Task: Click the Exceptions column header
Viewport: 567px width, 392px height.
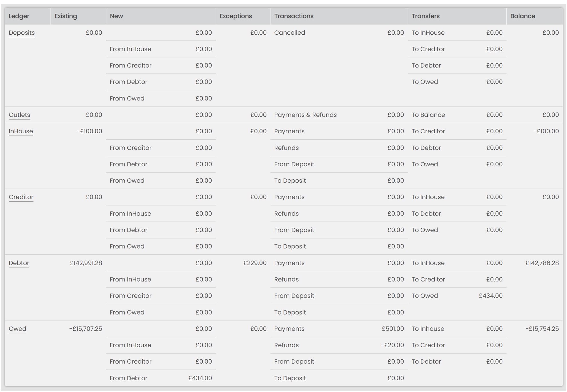Action: (x=236, y=16)
